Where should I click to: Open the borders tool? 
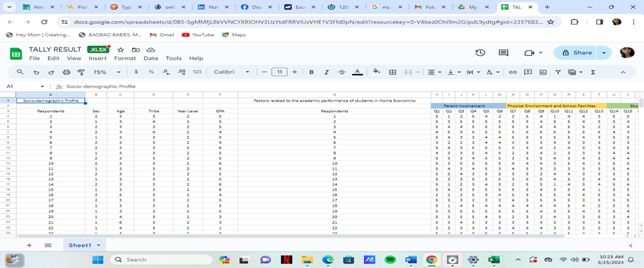(x=392, y=72)
